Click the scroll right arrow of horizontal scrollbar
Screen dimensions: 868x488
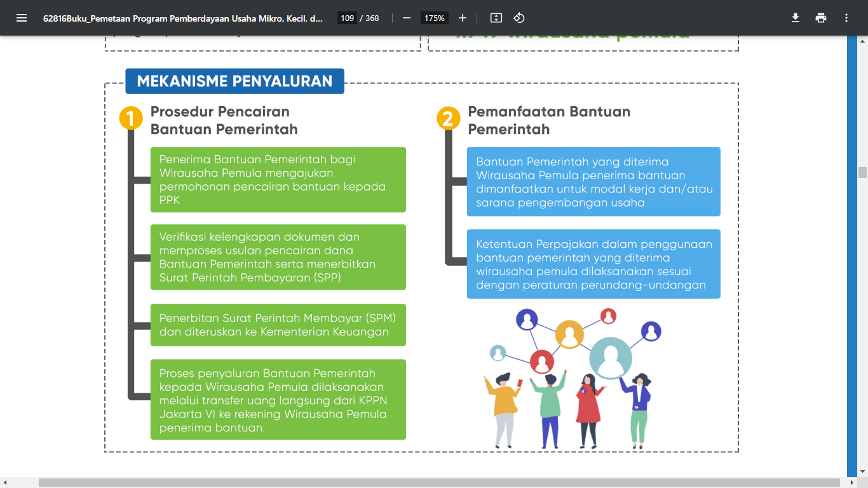click(851, 482)
